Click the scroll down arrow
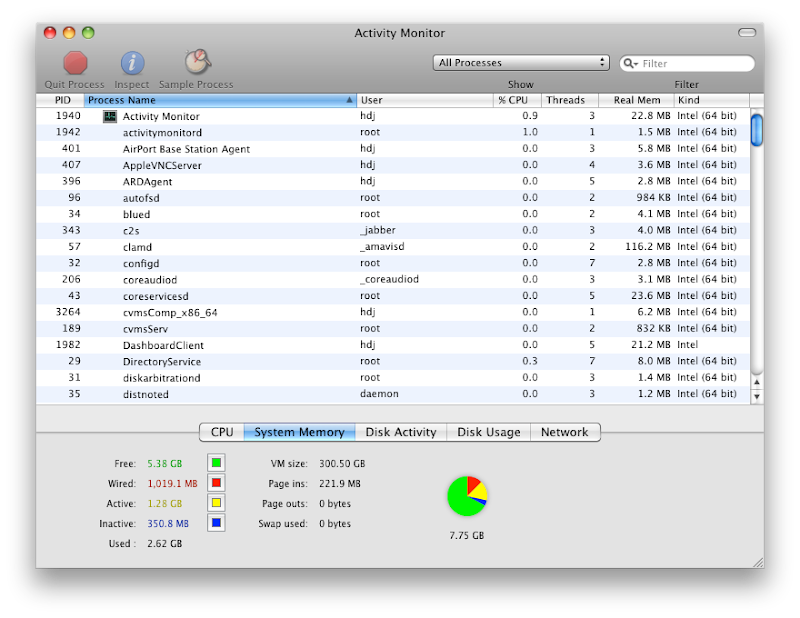This screenshot has height=618, width=800. (x=757, y=397)
